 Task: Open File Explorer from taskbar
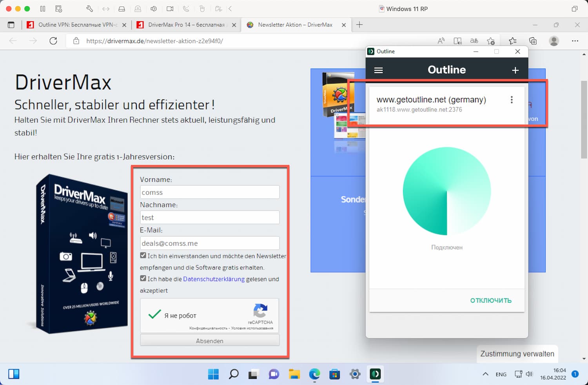coord(294,374)
